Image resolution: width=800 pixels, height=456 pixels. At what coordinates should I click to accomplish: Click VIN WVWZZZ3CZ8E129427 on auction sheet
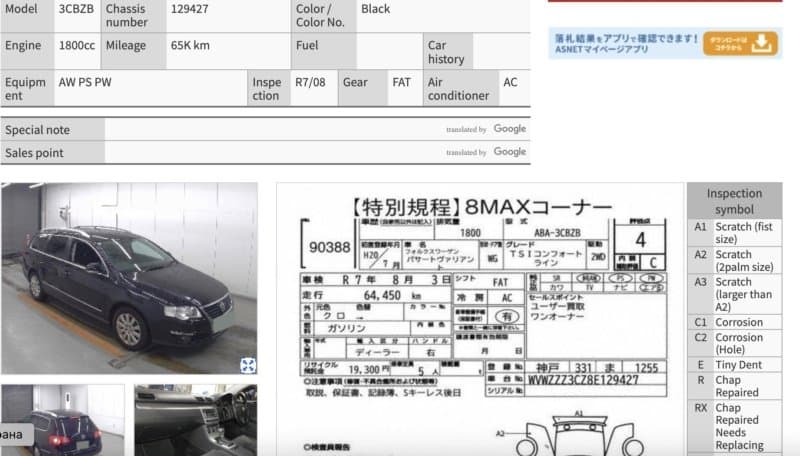[x=583, y=380]
